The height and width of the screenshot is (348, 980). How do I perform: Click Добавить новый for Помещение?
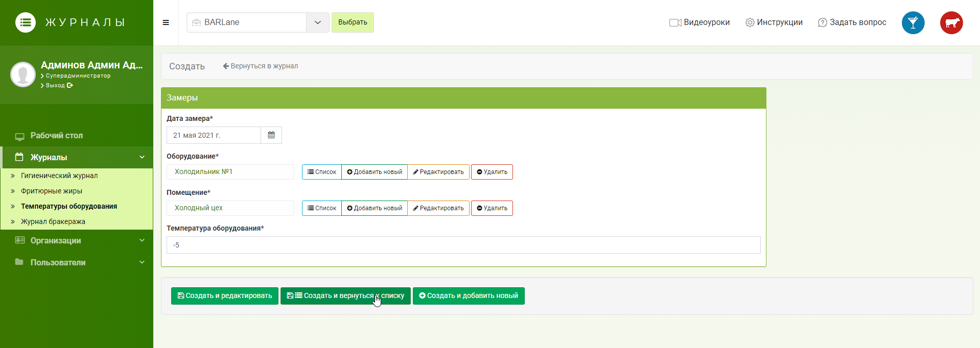[x=375, y=208]
